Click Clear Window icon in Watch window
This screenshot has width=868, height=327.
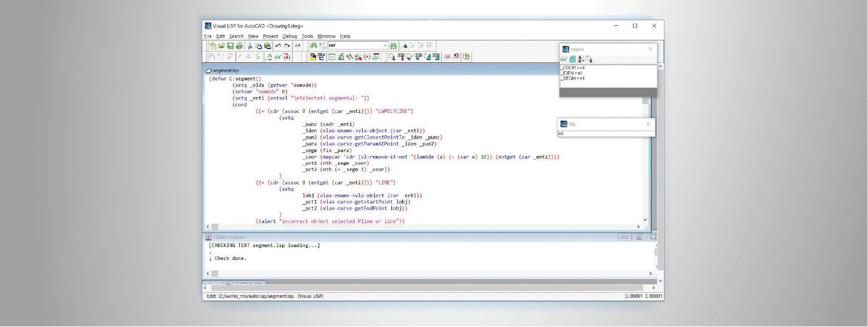coord(572,59)
